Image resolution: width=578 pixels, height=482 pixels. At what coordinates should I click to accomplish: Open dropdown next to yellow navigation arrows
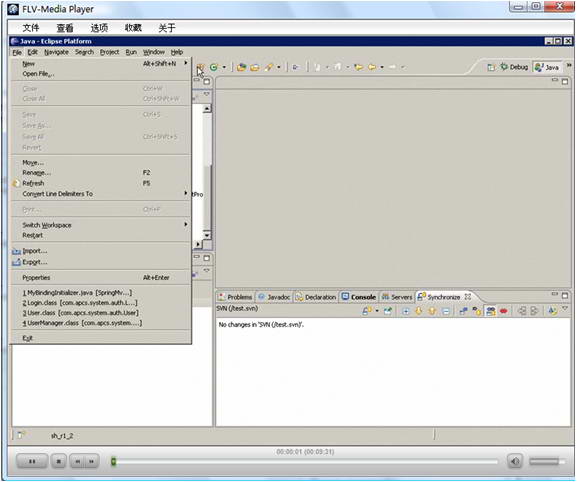382,67
